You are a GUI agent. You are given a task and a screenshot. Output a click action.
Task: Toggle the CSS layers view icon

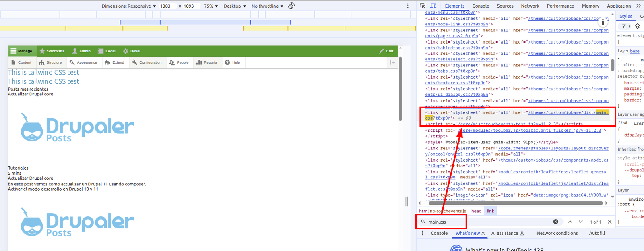click(x=638, y=26)
